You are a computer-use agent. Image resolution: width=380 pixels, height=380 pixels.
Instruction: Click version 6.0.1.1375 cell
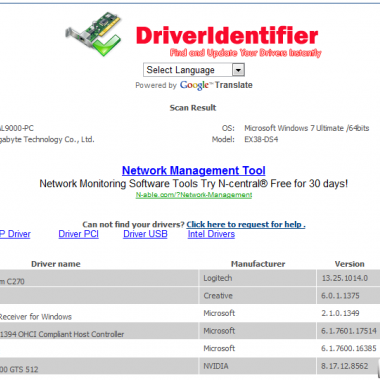(x=348, y=296)
